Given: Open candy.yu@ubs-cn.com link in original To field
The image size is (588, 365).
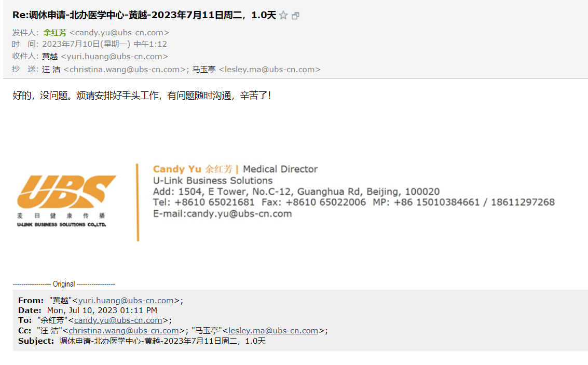Looking at the screenshot, I should [x=118, y=320].
